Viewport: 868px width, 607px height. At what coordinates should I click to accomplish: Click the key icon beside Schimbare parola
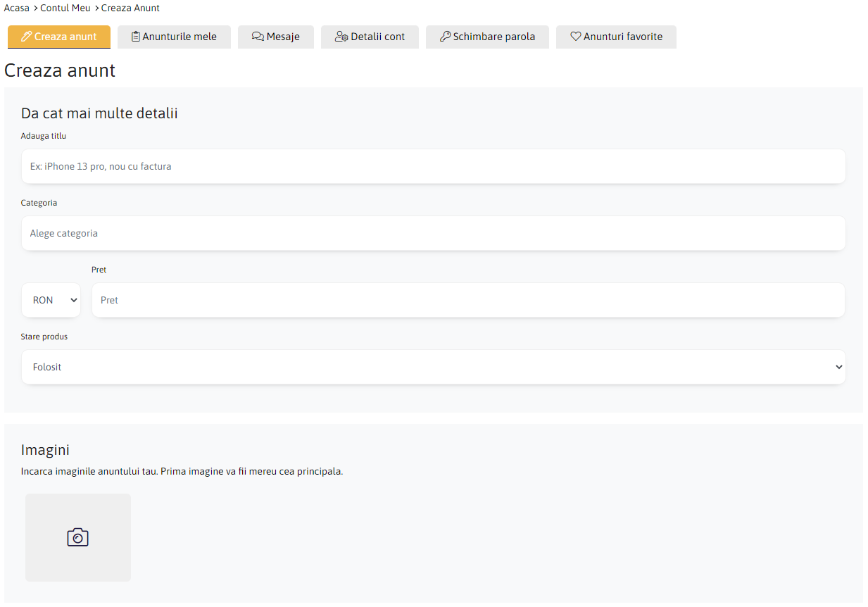tap(445, 37)
